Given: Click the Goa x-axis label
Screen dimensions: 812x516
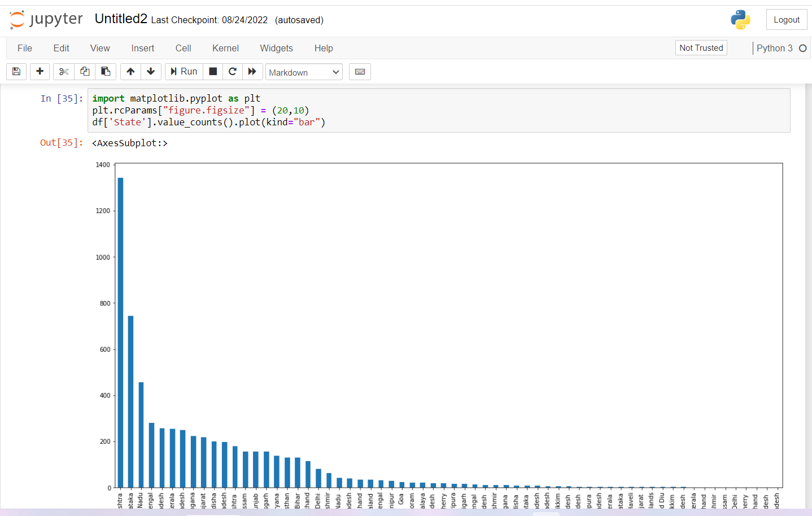Looking at the screenshot, I should pyautogui.click(x=401, y=499).
